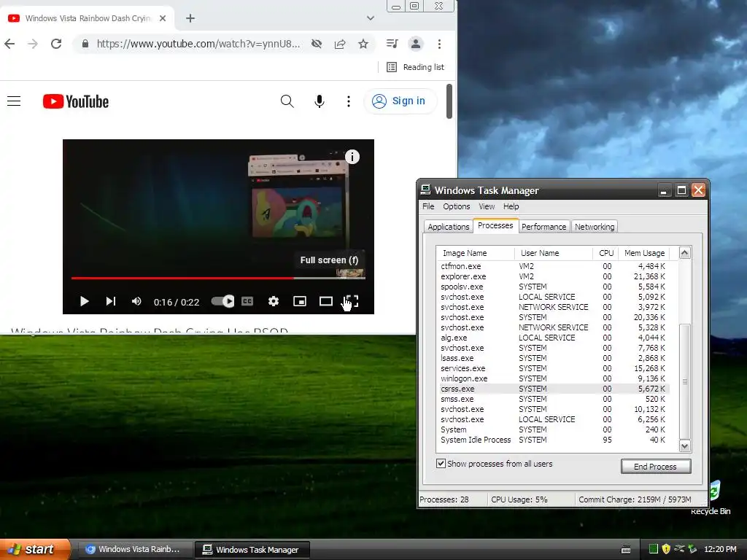The image size is (747, 560).
Task: Open the tab search dropdown chevron
Action: [x=370, y=18]
